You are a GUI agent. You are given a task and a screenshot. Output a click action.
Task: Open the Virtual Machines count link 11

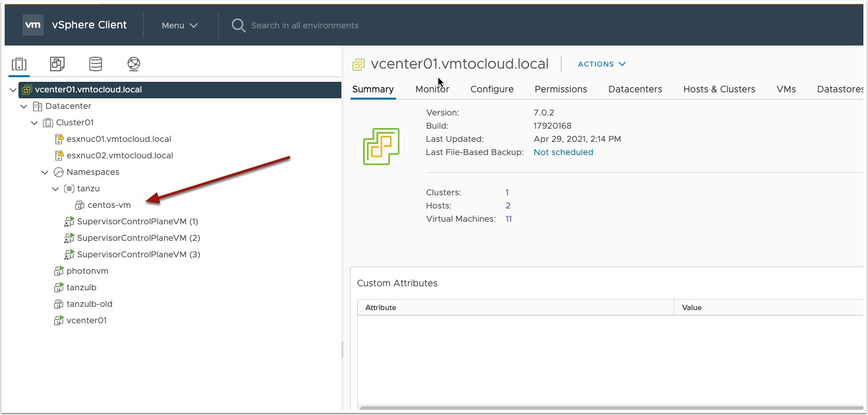click(509, 219)
